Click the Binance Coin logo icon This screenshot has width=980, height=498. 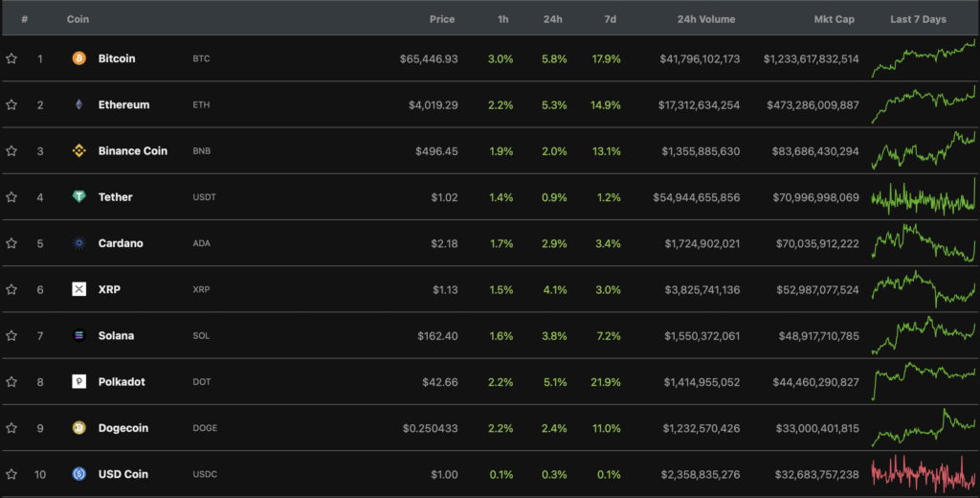pyautogui.click(x=78, y=150)
